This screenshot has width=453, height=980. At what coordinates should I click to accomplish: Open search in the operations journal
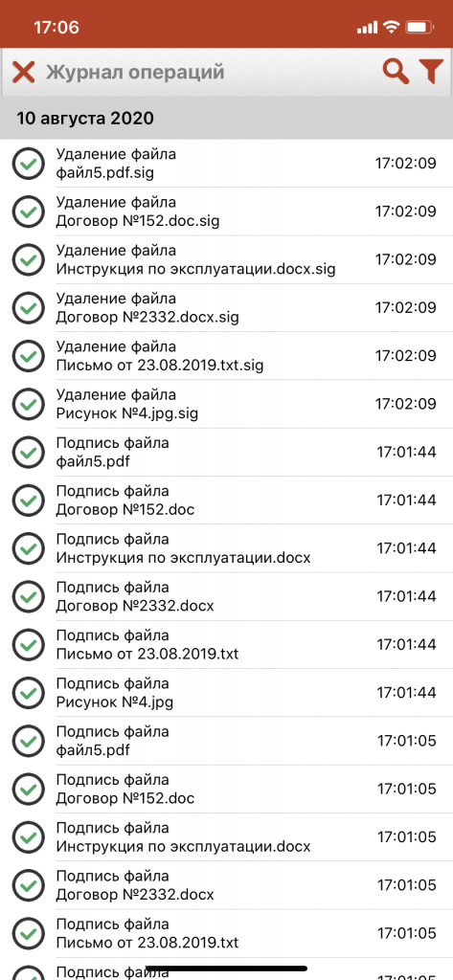(x=395, y=72)
